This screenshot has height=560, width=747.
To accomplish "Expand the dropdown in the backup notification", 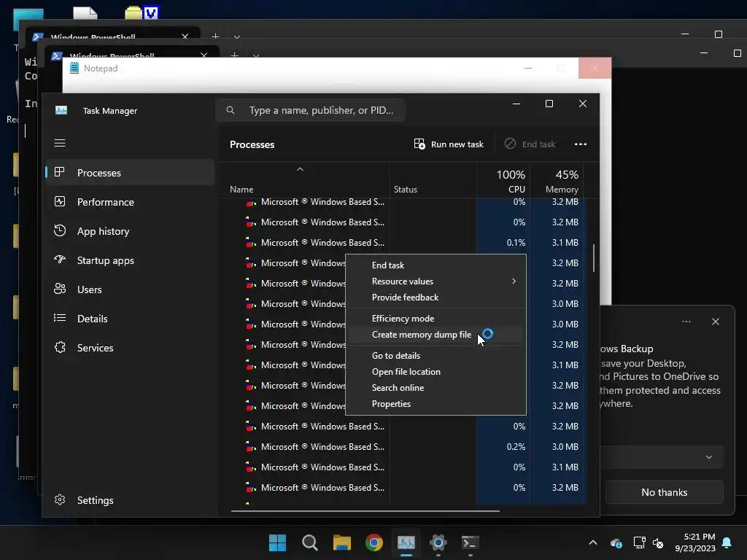I will (709, 457).
